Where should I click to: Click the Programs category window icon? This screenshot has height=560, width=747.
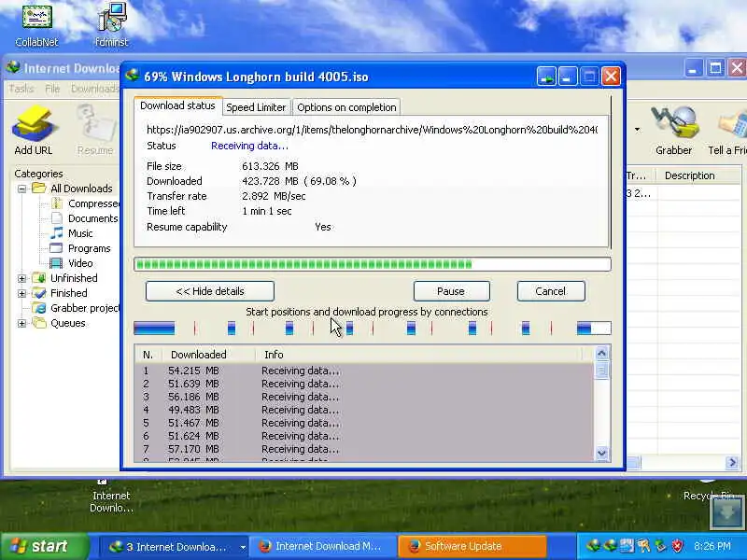(56, 248)
